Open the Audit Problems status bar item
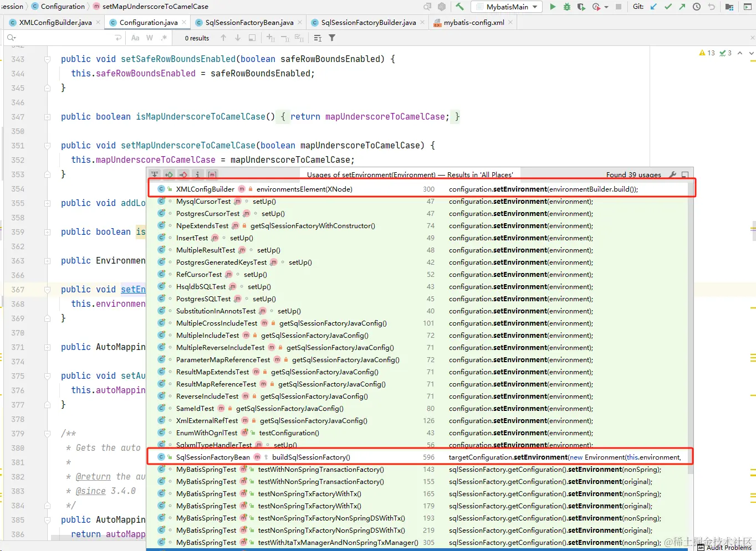The height and width of the screenshot is (551, 756). pos(724,547)
